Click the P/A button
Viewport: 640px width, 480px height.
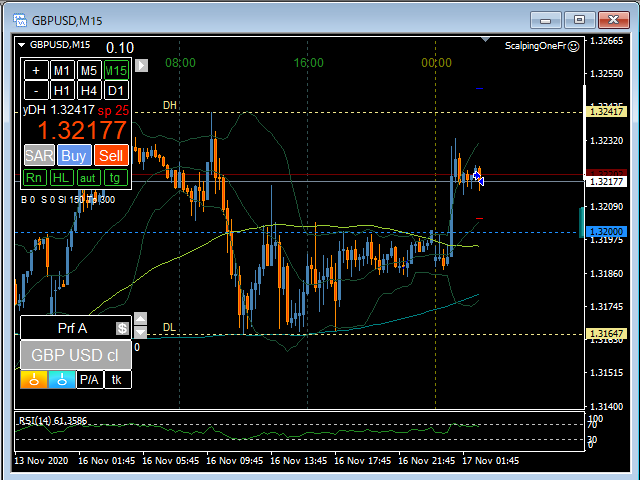[89, 380]
